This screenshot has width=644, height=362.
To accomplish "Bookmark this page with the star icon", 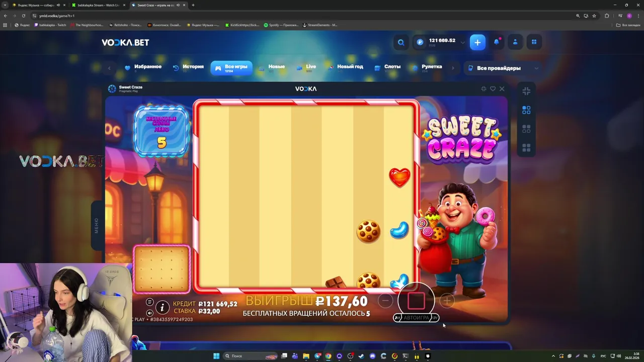I will [x=594, y=16].
